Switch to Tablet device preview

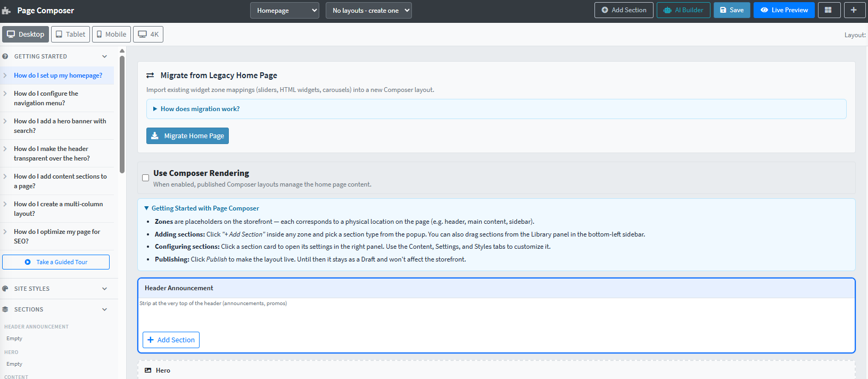pos(70,35)
